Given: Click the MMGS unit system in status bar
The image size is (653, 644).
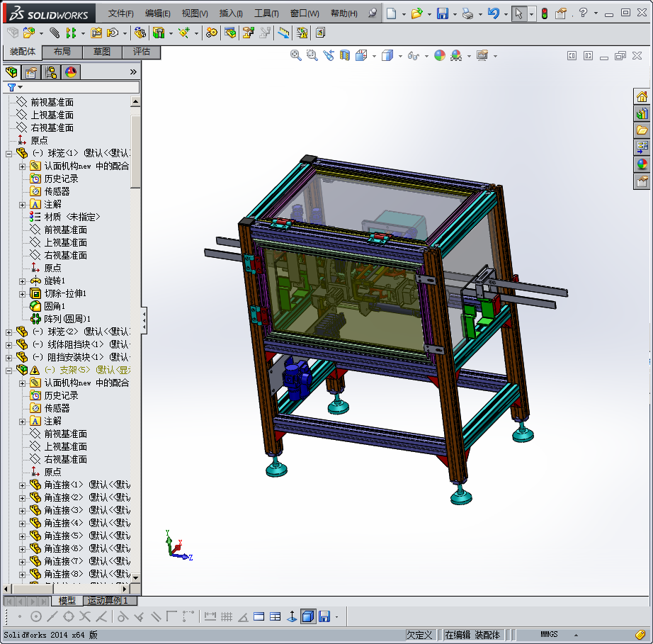Looking at the screenshot, I should [x=549, y=634].
